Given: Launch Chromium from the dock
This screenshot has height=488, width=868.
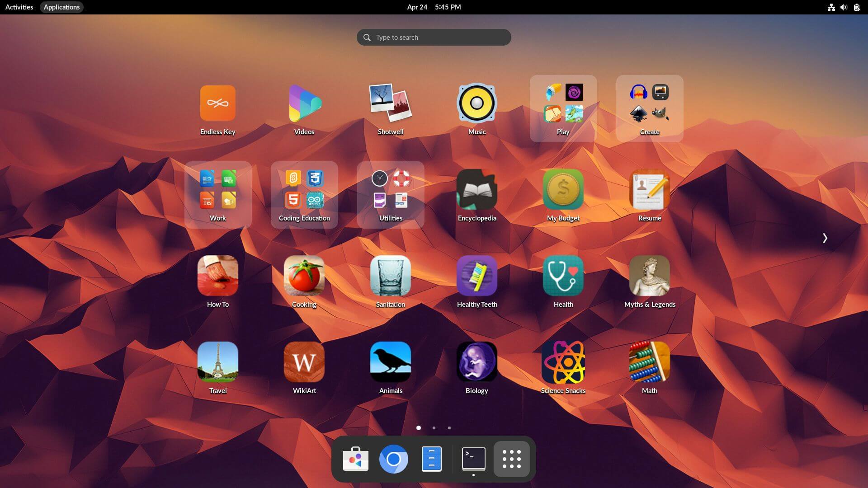Looking at the screenshot, I should 394,459.
